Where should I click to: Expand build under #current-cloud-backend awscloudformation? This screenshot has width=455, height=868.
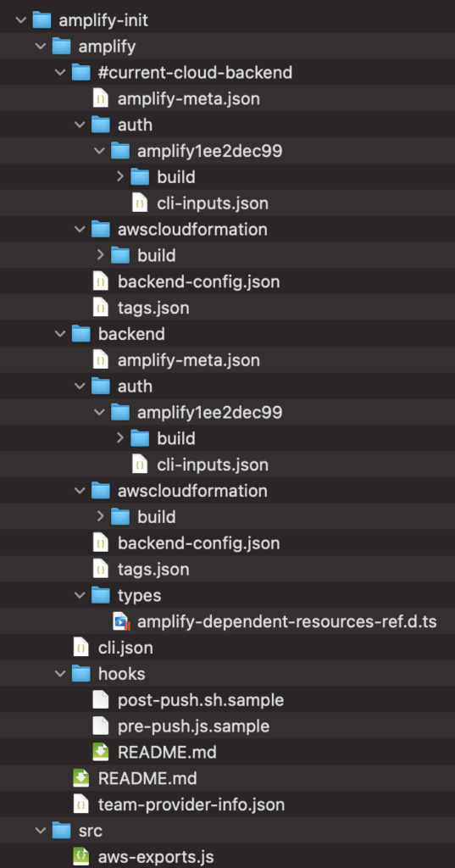(x=100, y=255)
